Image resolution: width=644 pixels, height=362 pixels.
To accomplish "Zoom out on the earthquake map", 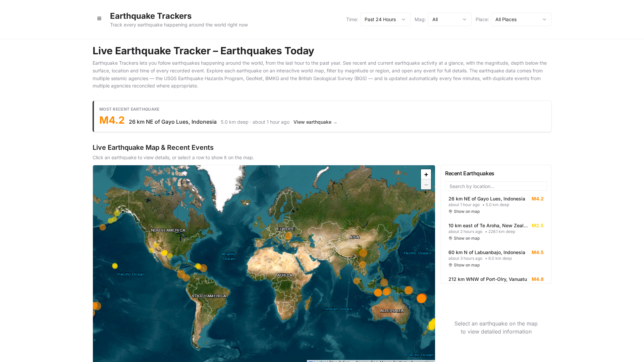I will [x=426, y=185].
